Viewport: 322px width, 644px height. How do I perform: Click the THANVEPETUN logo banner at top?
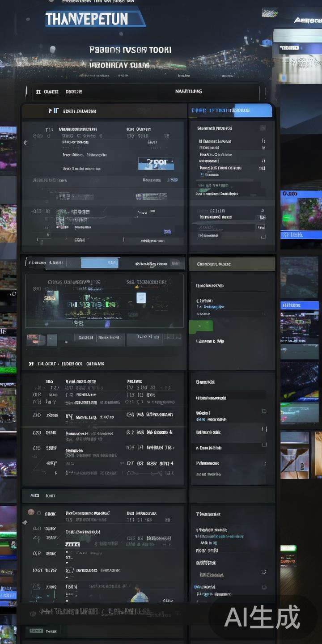(x=94, y=19)
